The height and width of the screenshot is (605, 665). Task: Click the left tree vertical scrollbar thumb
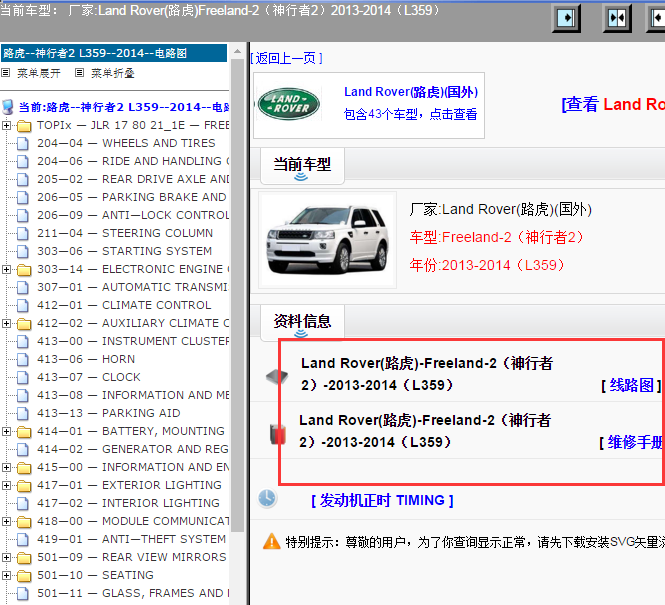pos(238,297)
